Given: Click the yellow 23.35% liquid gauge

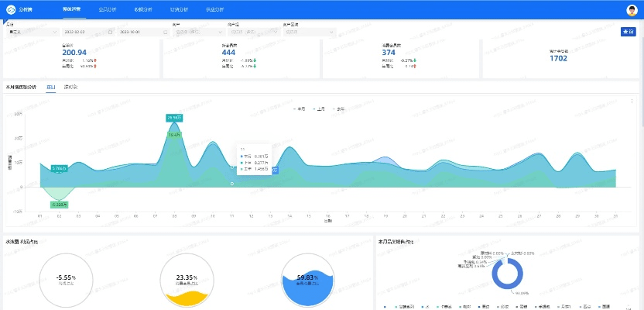Looking at the screenshot, I should pos(187,279).
